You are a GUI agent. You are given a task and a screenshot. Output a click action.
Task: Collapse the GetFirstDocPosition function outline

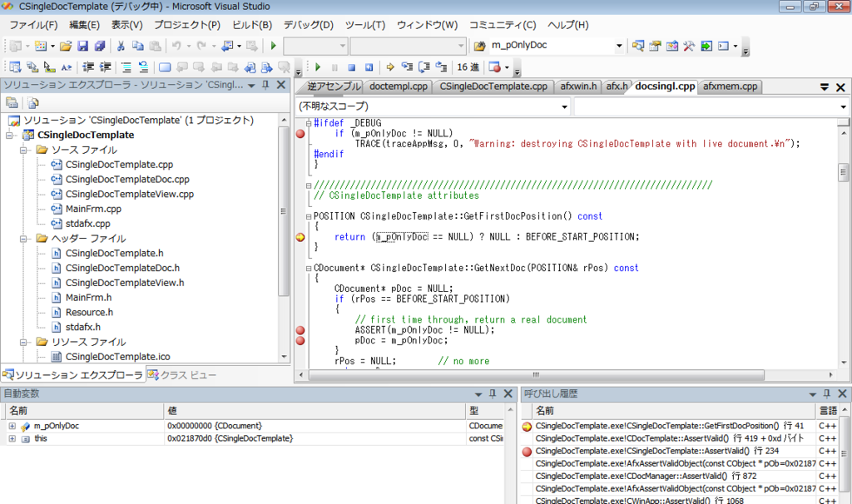309,217
